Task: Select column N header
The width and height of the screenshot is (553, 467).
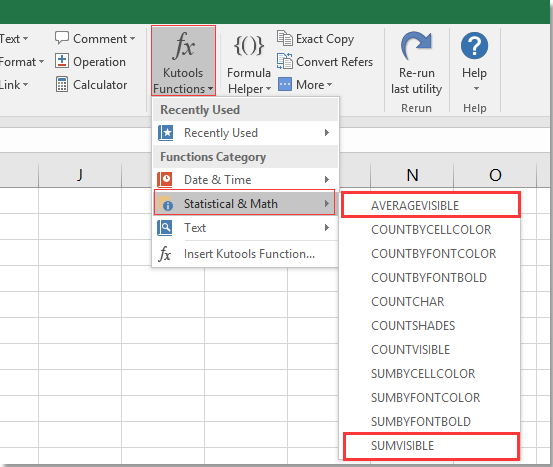Action: [x=412, y=175]
